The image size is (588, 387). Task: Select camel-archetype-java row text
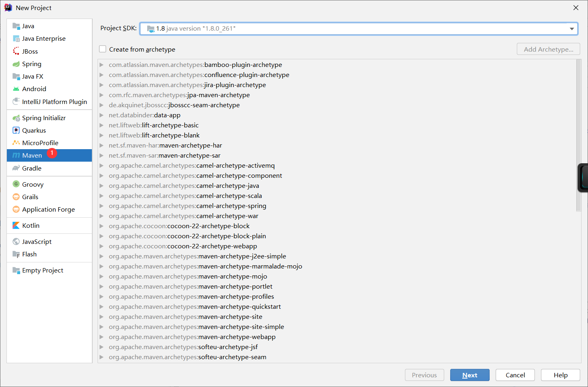pos(184,186)
